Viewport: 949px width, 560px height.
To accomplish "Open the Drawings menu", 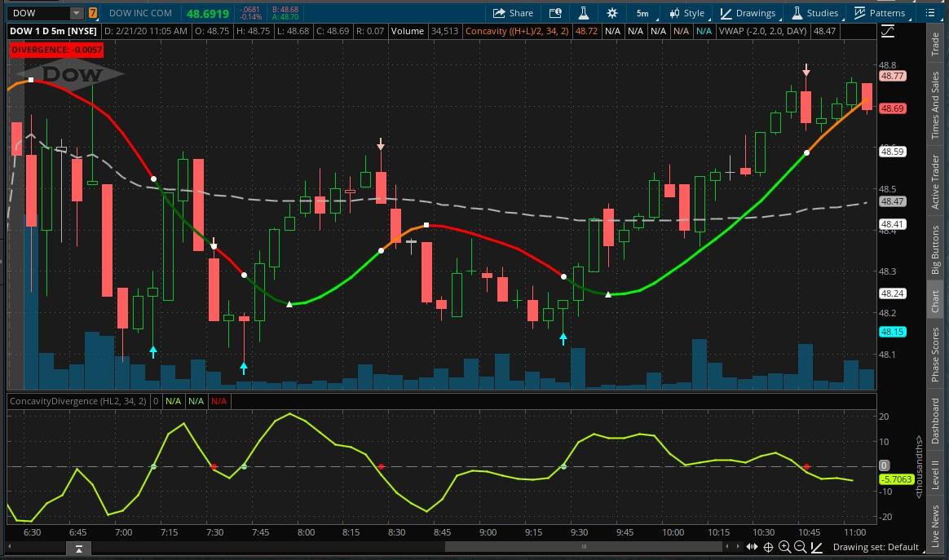I will click(x=748, y=13).
